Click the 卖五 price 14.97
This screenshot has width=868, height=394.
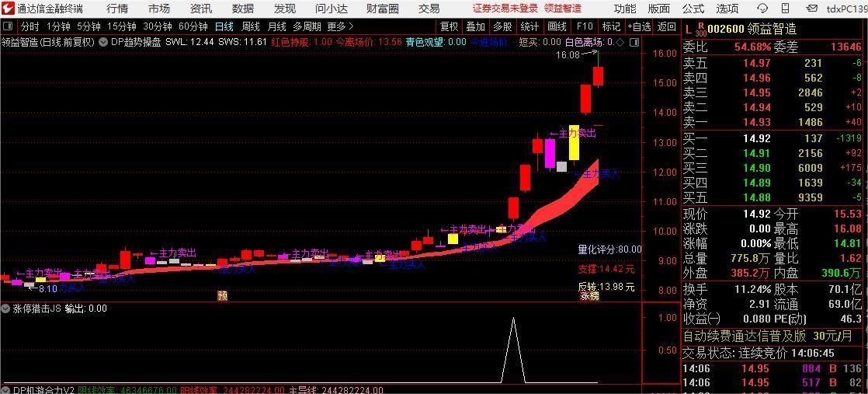coord(757,63)
